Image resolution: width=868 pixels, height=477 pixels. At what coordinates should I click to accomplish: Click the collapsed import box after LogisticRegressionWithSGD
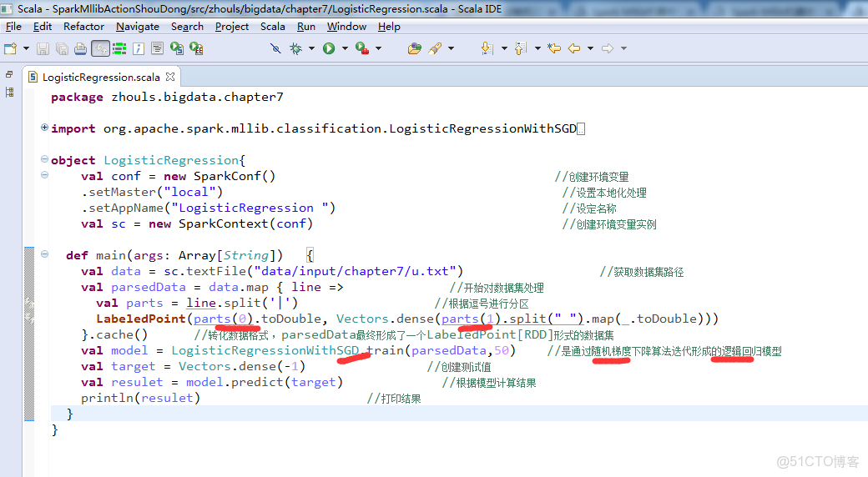point(581,129)
